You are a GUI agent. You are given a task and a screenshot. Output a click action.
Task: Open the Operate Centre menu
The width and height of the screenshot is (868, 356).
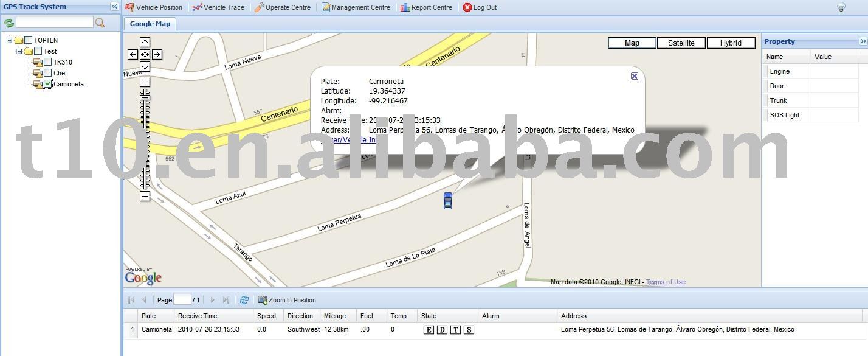pyautogui.click(x=283, y=7)
